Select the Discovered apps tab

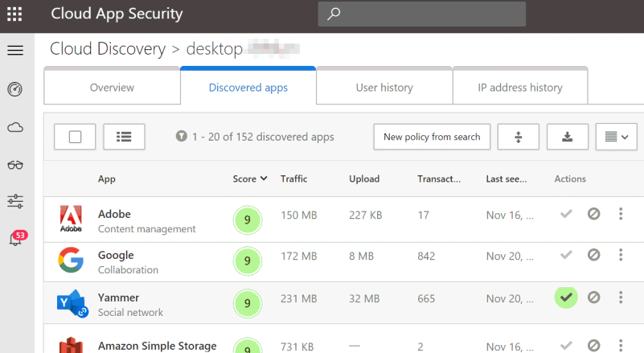pos(248,88)
